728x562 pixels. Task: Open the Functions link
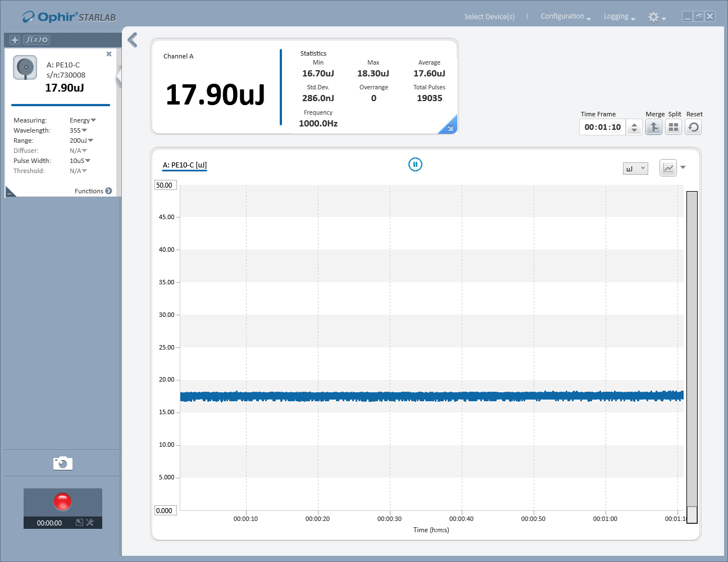(x=93, y=191)
